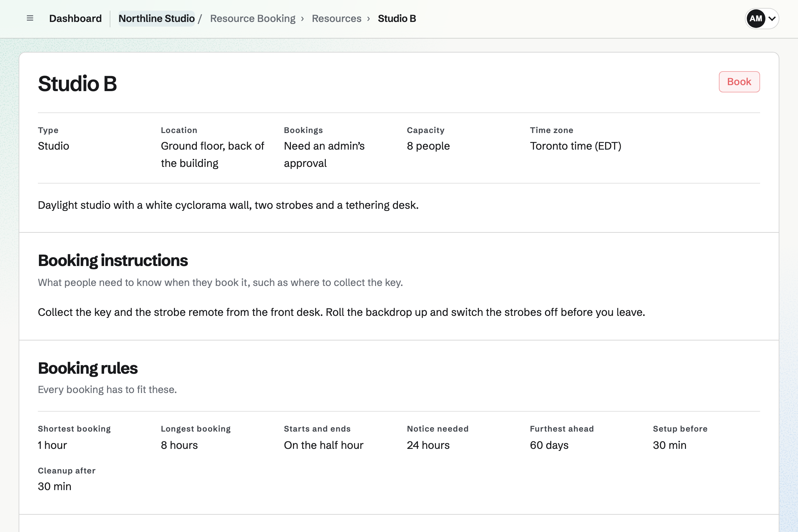Open the Resources breadcrumb link
This screenshot has height=532, width=798.
coord(336,18)
